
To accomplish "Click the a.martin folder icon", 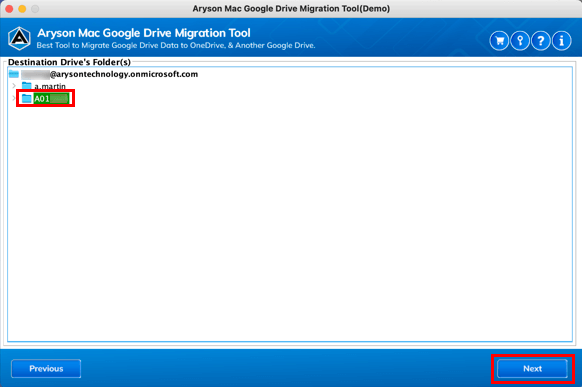I will 27,86.
